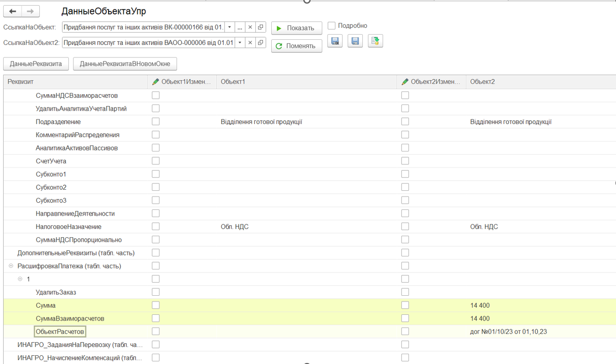This screenshot has width=616, height=364.
Task: Click the ellipsis select button for СсылкаНаОбъект
Action: click(x=240, y=27)
